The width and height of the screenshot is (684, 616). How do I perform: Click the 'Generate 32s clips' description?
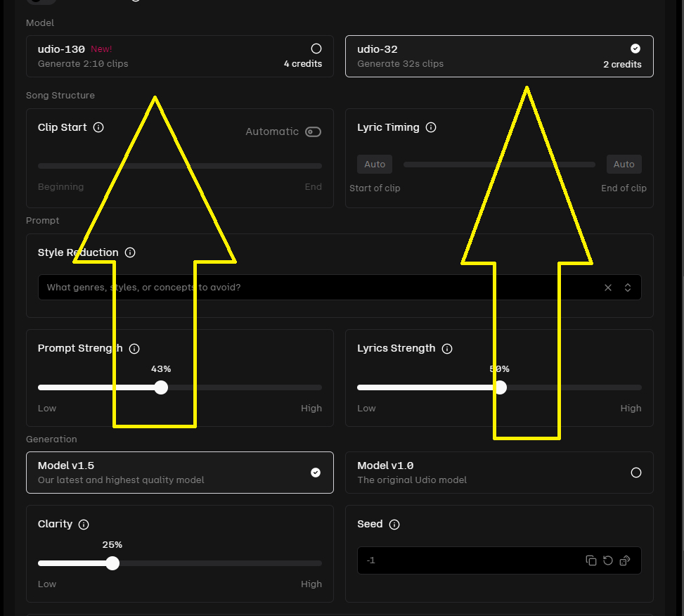tap(401, 64)
